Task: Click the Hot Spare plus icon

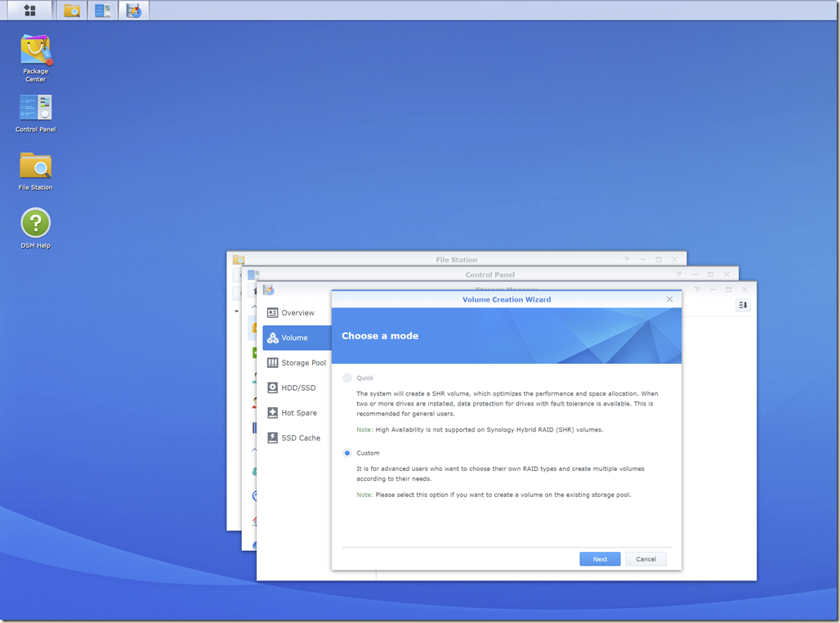Action: point(273,413)
